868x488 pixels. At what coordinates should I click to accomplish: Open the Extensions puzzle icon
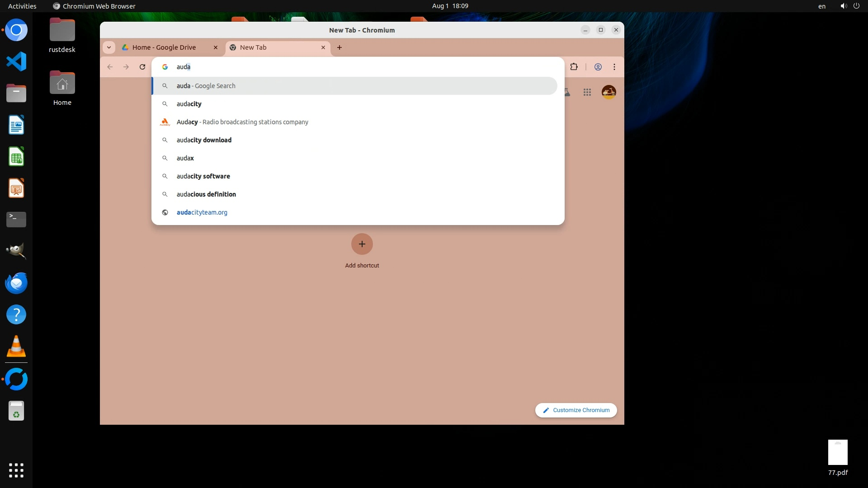pos(574,67)
